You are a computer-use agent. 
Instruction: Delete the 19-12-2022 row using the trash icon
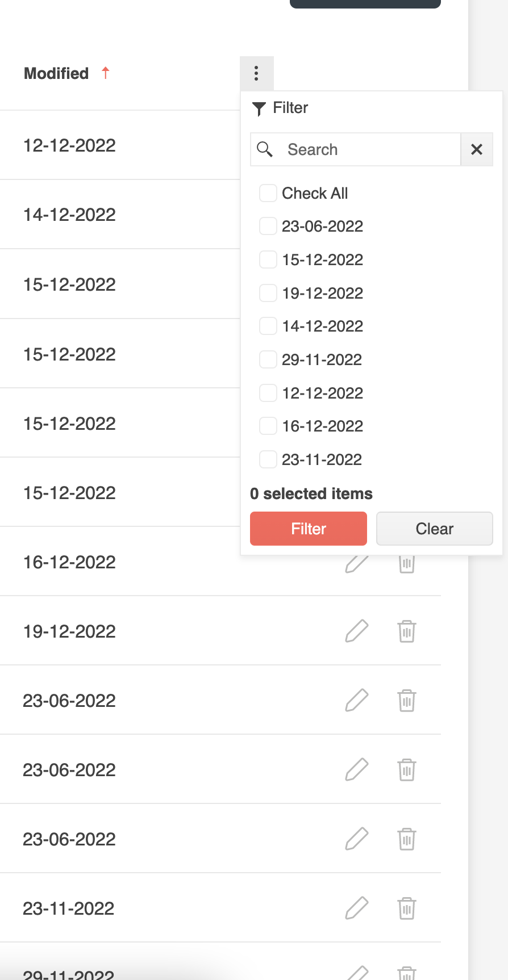pos(407,631)
